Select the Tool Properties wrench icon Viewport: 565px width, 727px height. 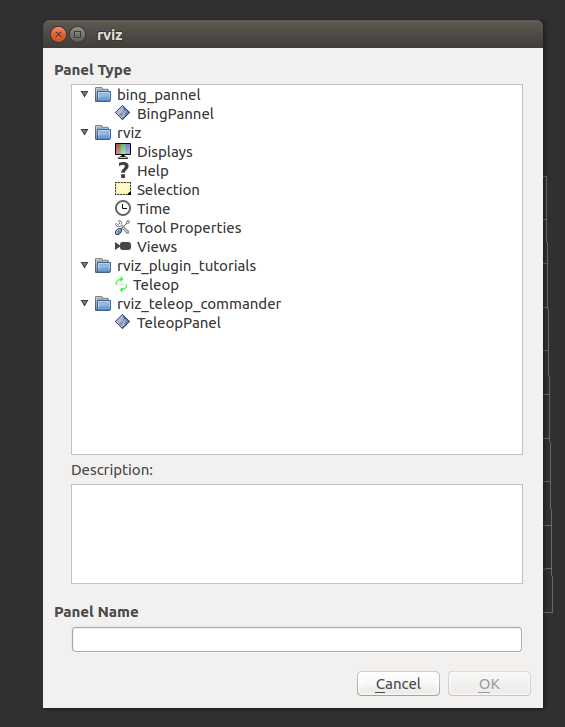122,227
